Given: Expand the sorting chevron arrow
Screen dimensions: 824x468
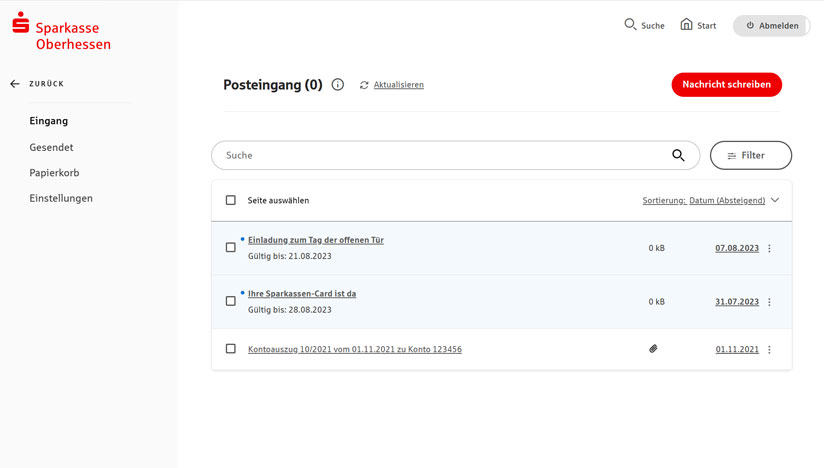Looking at the screenshot, I should (775, 200).
